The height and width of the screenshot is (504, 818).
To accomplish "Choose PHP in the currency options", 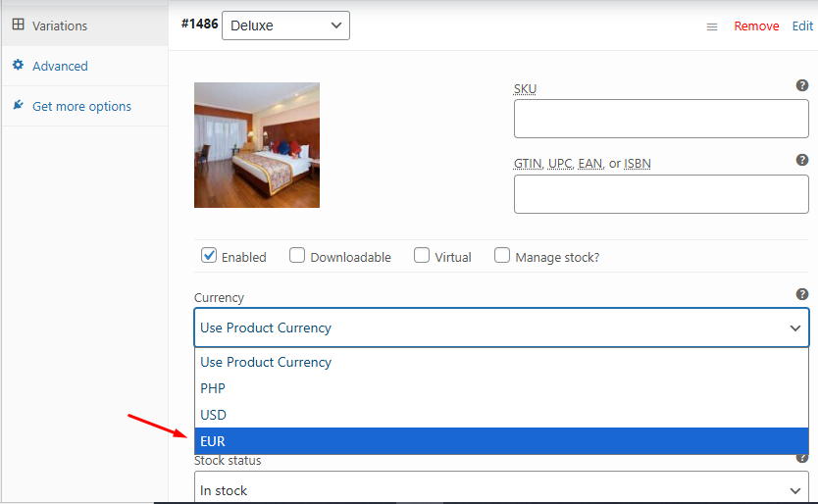I will coord(213,388).
